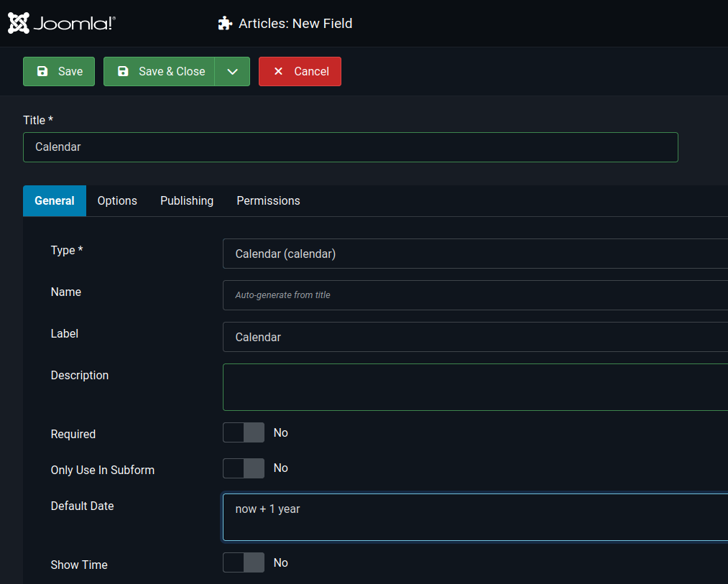Click the 'Title *' label
Image resolution: width=728 pixels, height=584 pixels.
tap(38, 120)
